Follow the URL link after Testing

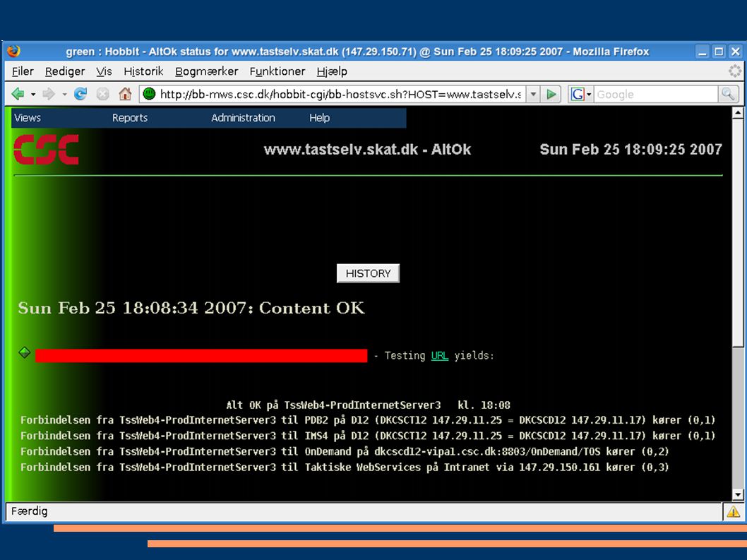439,355
